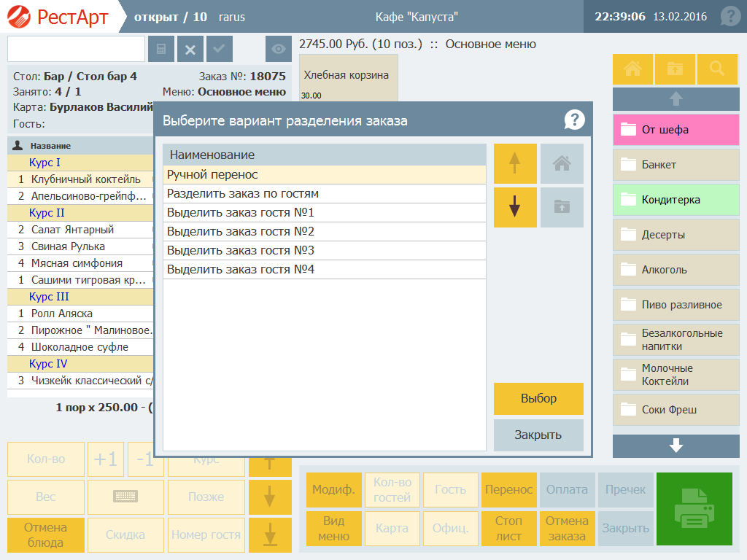Click the 'Вид меню' button
The image size is (747, 560).
334,529
